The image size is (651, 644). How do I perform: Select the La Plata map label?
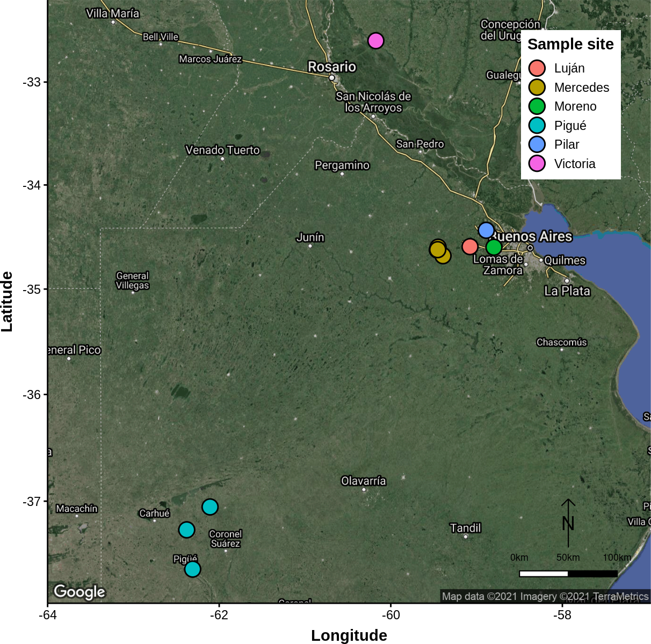coord(567,291)
